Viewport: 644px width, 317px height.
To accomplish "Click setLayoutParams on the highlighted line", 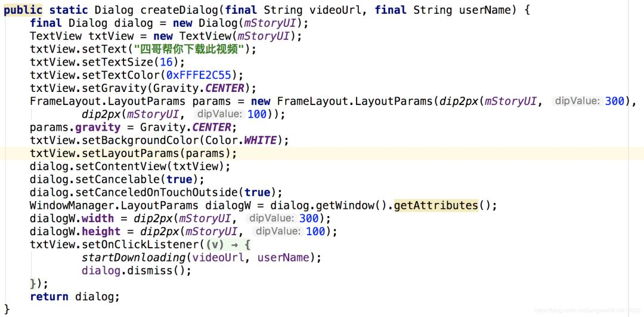I will coord(131,154).
